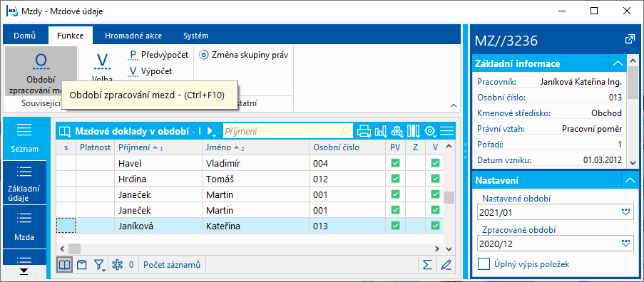The width and height of the screenshot is (644, 282).
Task: Switch to the Funkce tab
Action: click(70, 36)
